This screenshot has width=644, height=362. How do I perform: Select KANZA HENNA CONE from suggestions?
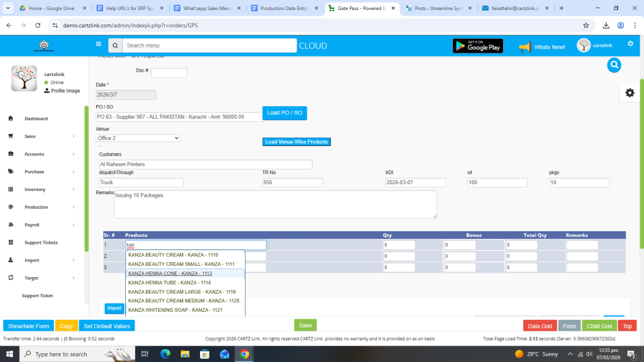click(170, 273)
